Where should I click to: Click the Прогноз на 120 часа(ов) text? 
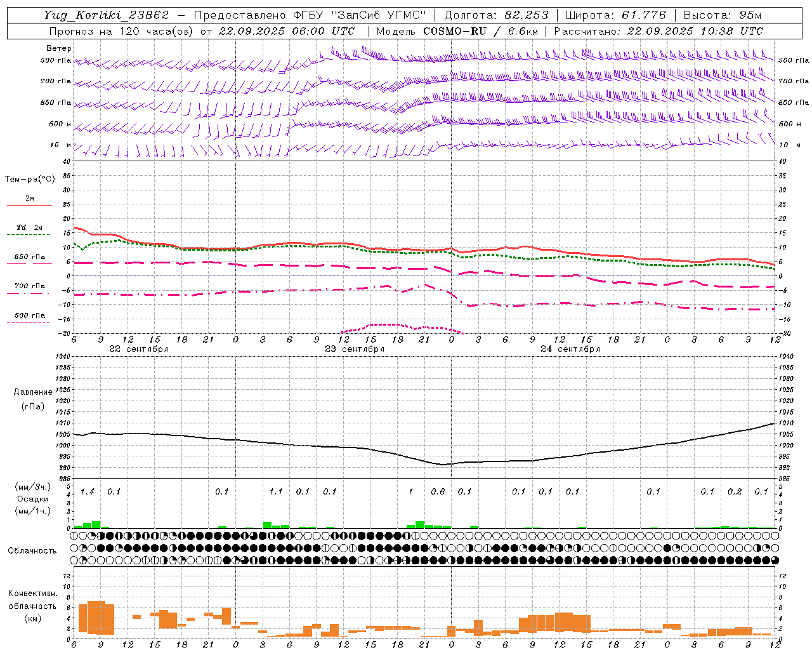tap(122, 31)
